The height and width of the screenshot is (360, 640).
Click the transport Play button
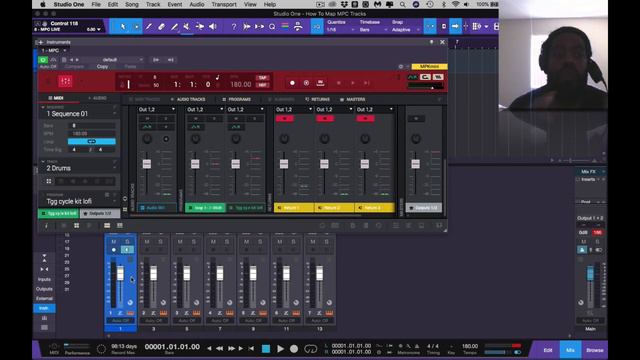click(x=280, y=349)
